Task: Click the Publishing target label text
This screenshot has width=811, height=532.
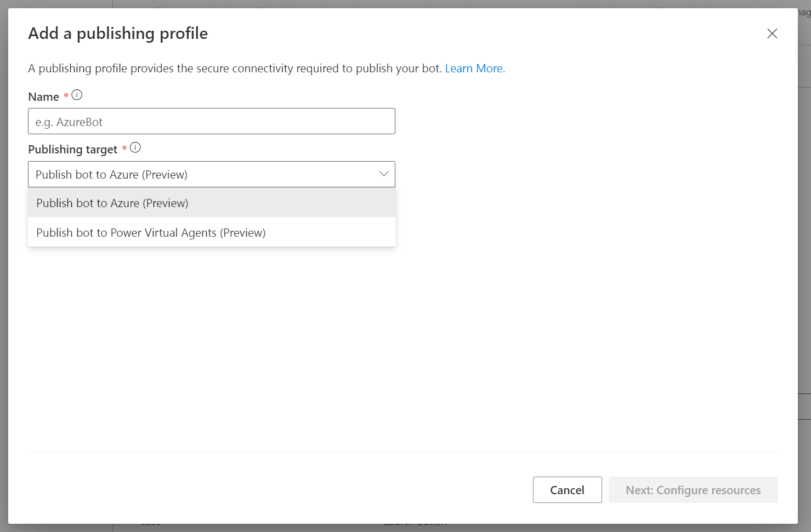Action: coord(73,150)
